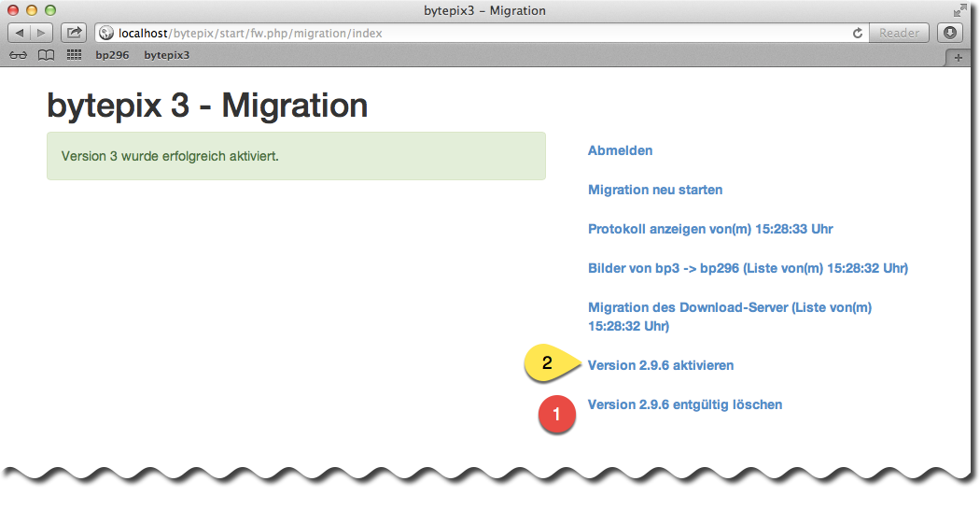Show Bookmarks via the open book icon
The width and height of the screenshot is (980, 510).
(x=46, y=55)
